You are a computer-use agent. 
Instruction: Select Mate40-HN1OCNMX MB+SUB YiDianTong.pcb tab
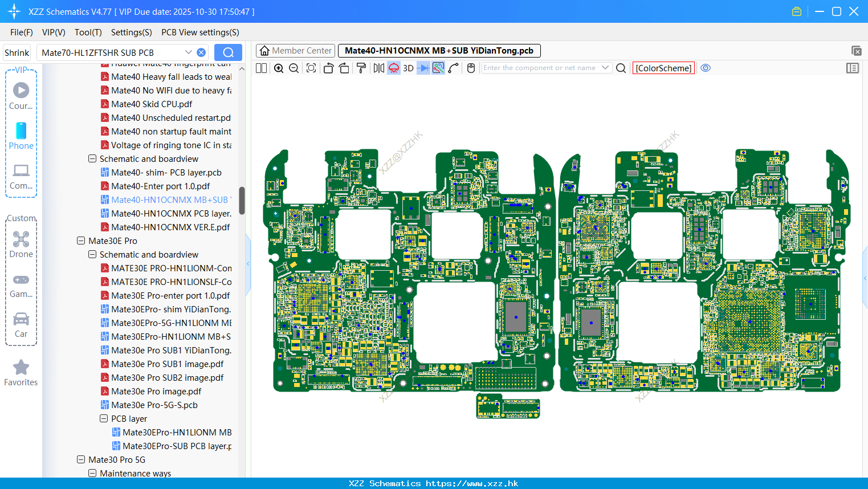coord(439,51)
